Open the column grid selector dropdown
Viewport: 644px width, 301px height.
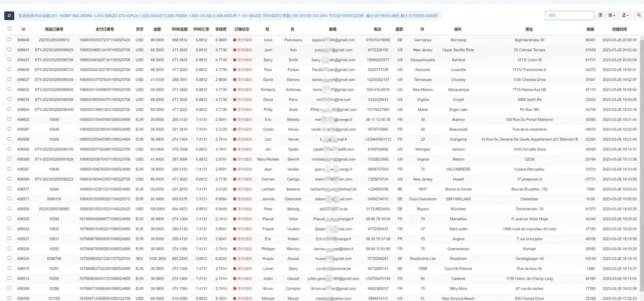point(612,15)
